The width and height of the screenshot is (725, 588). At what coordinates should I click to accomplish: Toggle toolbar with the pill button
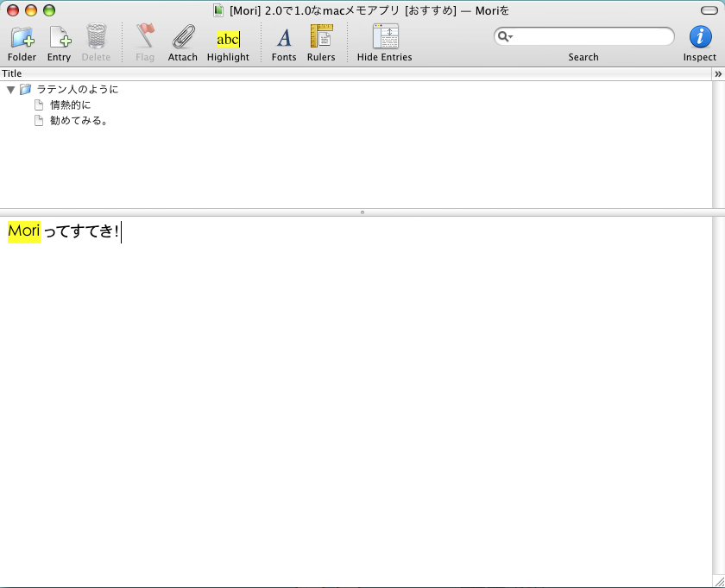pos(709,10)
